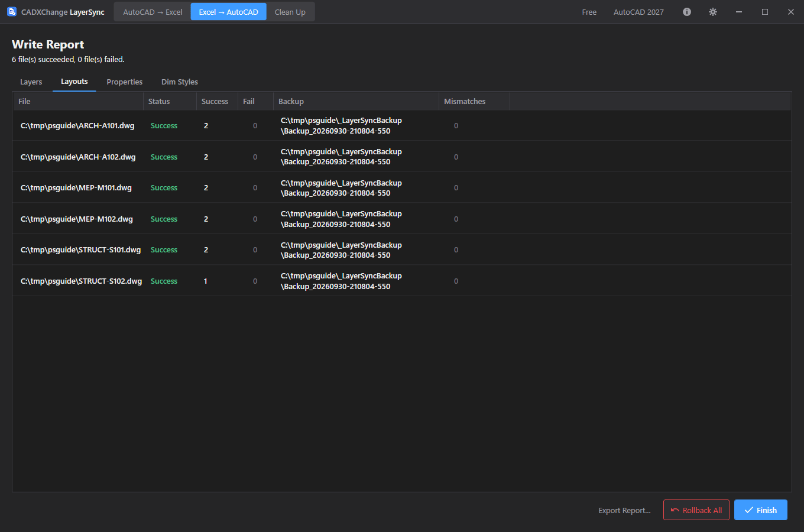Image resolution: width=804 pixels, height=532 pixels.
Task: Click mismatches value for STRUCT-S101.dwg
Action: click(456, 250)
